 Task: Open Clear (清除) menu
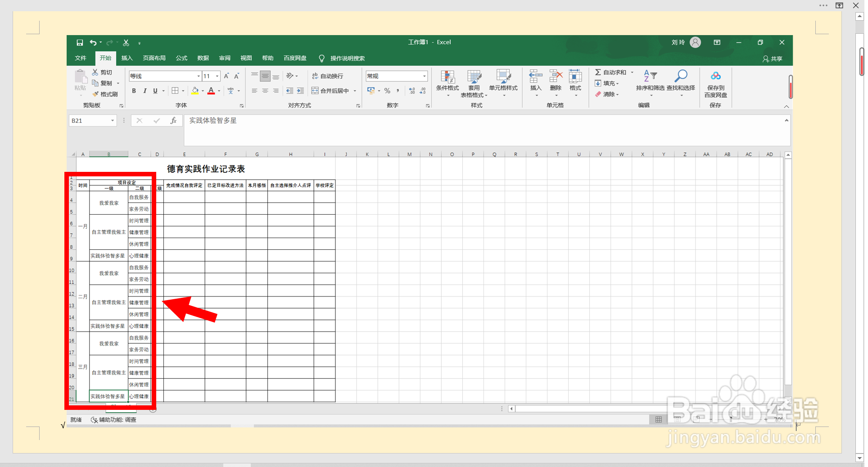pos(607,94)
